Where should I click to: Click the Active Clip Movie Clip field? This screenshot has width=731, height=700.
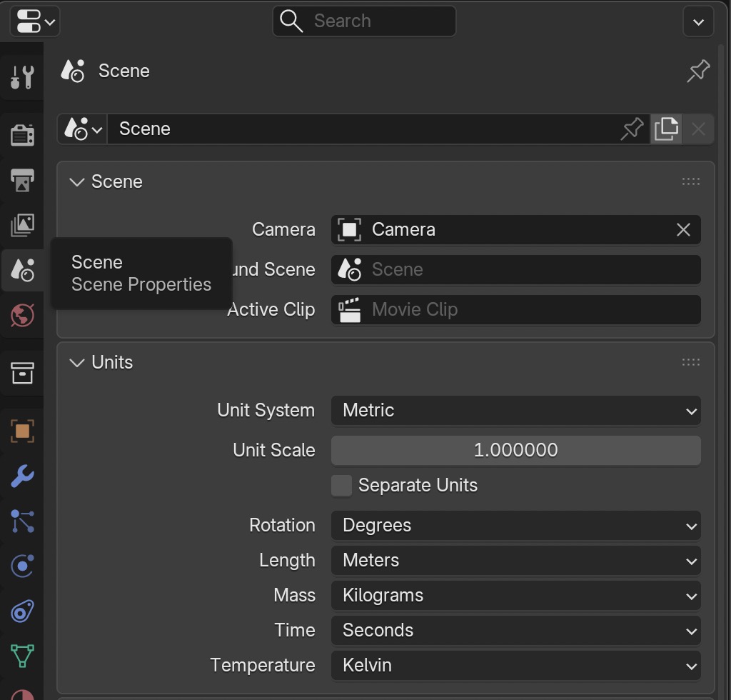coord(515,310)
